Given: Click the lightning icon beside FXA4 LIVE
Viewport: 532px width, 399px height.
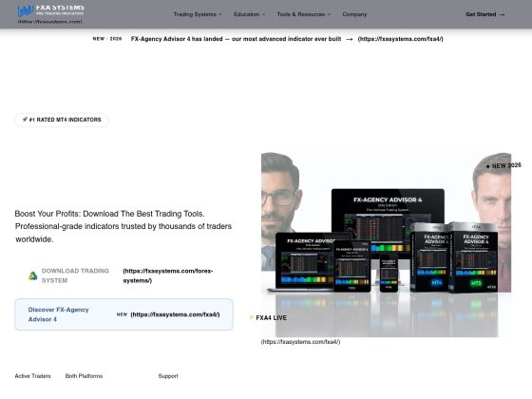Looking at the screenshot, I should pyautogui.click(x=251, y=317).
